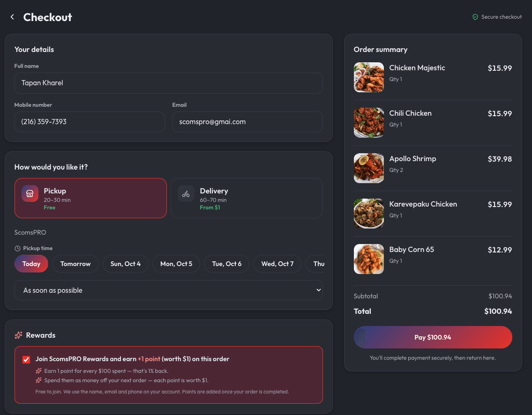The height and width of the screenshot is (415, 532).
Task: Click the Pickup storefront icon
Action: [x=30, y=193]
